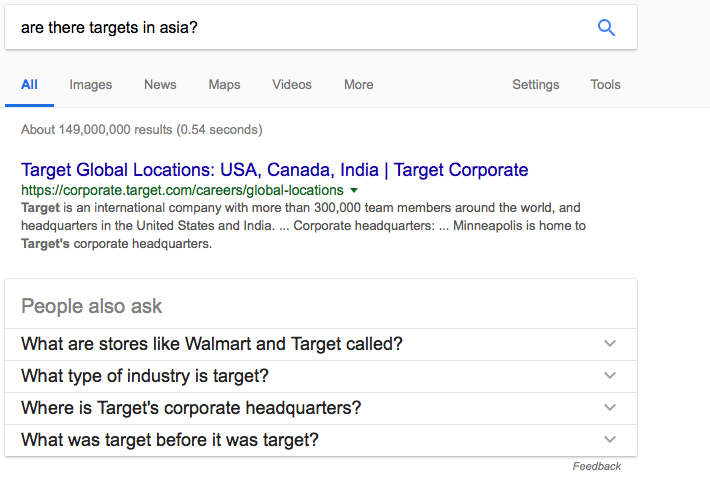Open the green URL dropdown arrow

pyautogui.click(x=354, y=190)
